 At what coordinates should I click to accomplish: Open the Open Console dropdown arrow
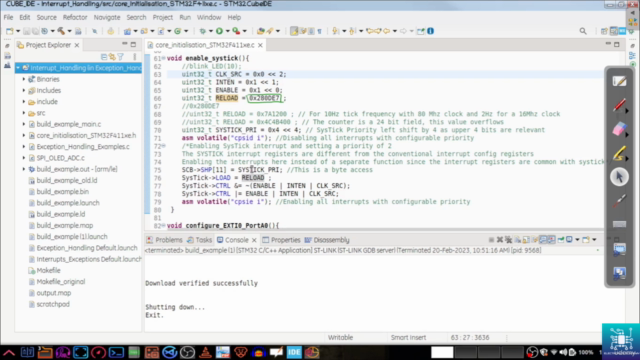tap(594, 240)
